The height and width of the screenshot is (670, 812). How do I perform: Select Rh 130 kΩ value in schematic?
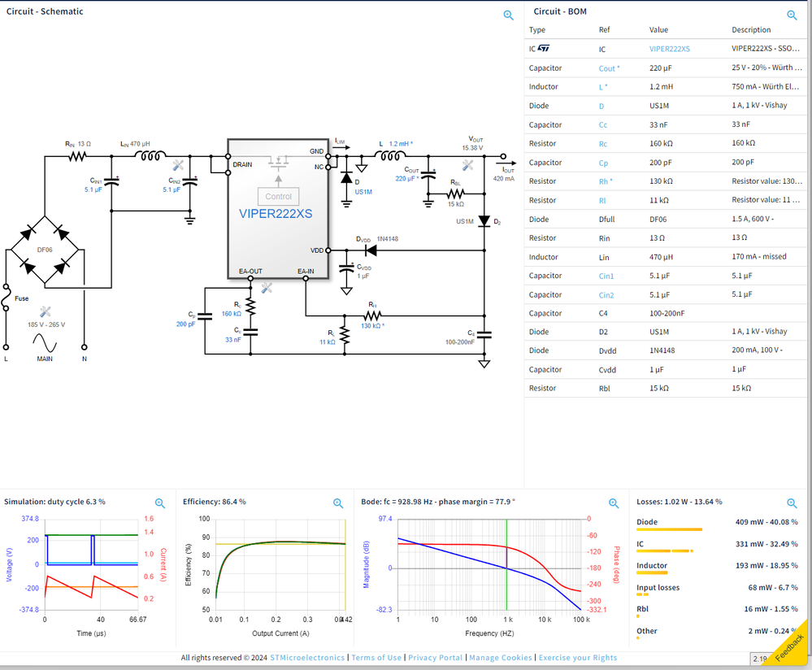pyautogui.click(x=372, y=325)
